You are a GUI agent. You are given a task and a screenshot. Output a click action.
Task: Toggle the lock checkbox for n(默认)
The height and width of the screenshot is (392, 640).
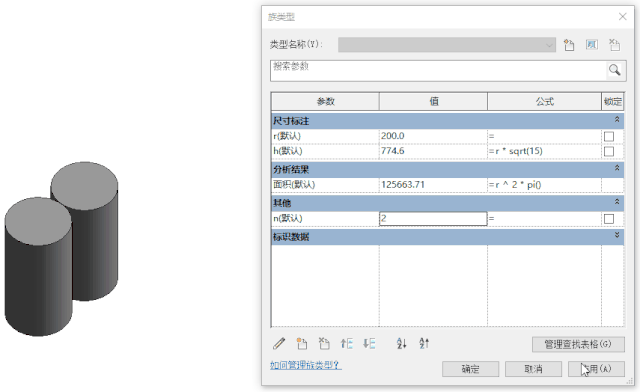tap(609, 219)
